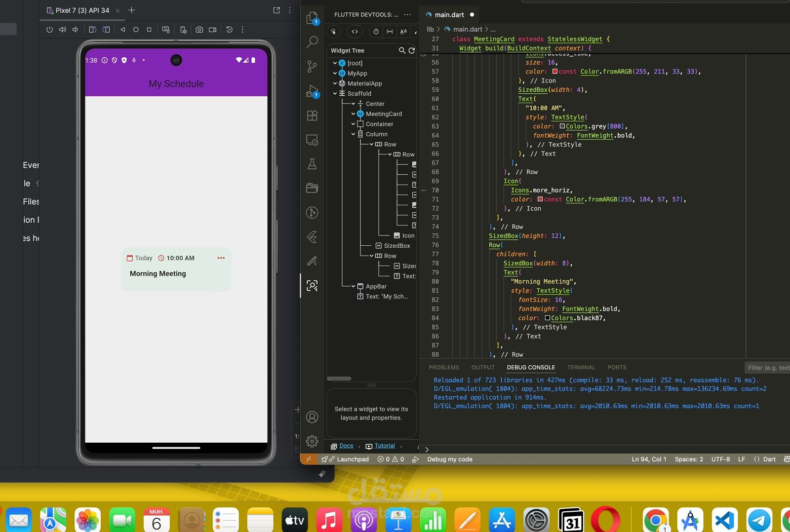Open emulator toolbar more options menu

pos(242,30)
